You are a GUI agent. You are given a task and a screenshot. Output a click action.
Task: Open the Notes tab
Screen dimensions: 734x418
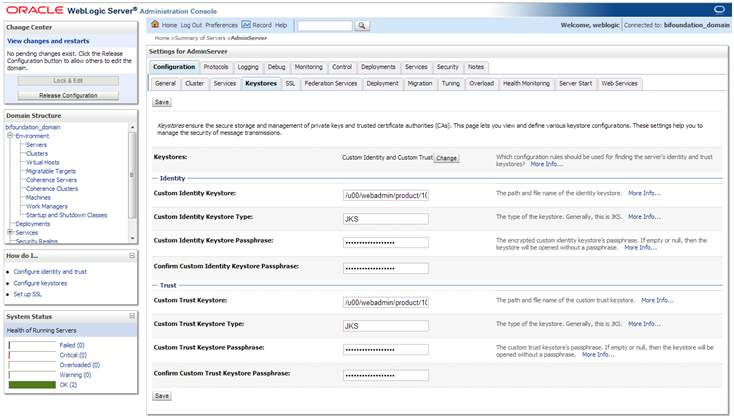[x=476, y=67]
